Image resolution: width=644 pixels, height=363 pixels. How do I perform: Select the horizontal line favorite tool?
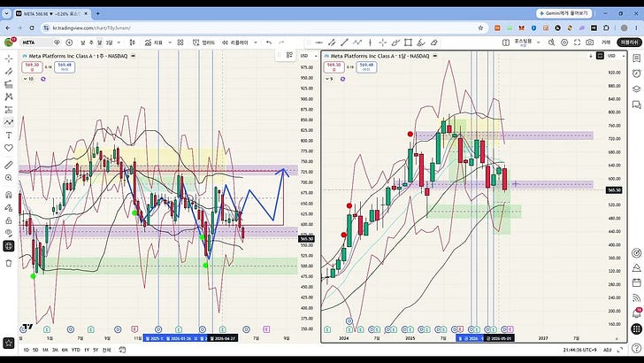(319, 42)
